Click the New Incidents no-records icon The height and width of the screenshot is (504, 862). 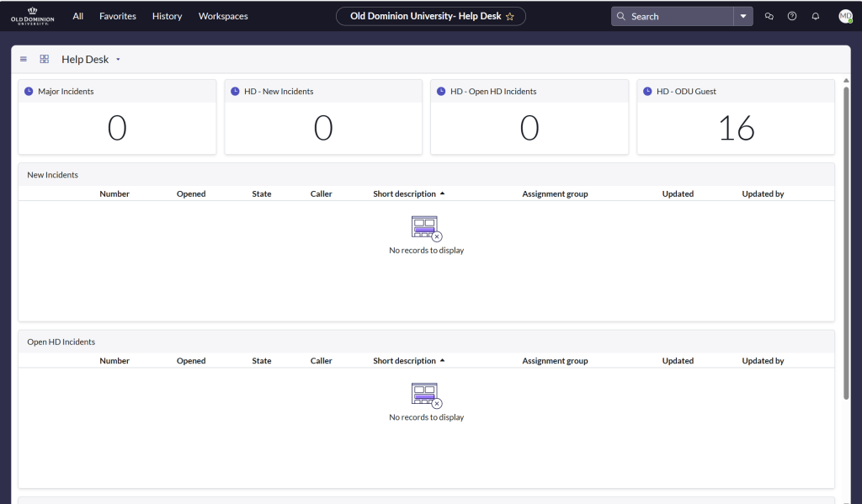point(427,228)
